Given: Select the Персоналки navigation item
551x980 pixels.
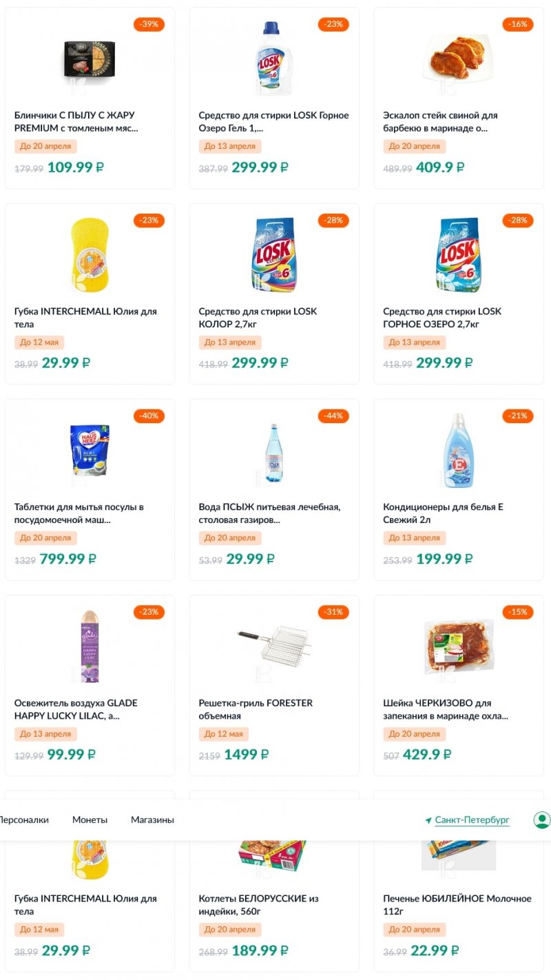Looking at the screenshot, I should pos(23,820).
